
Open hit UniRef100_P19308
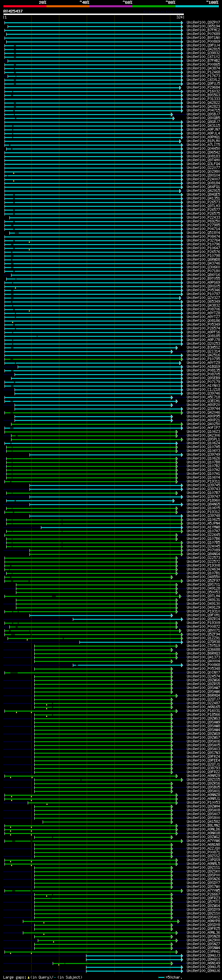coord(203,565)
